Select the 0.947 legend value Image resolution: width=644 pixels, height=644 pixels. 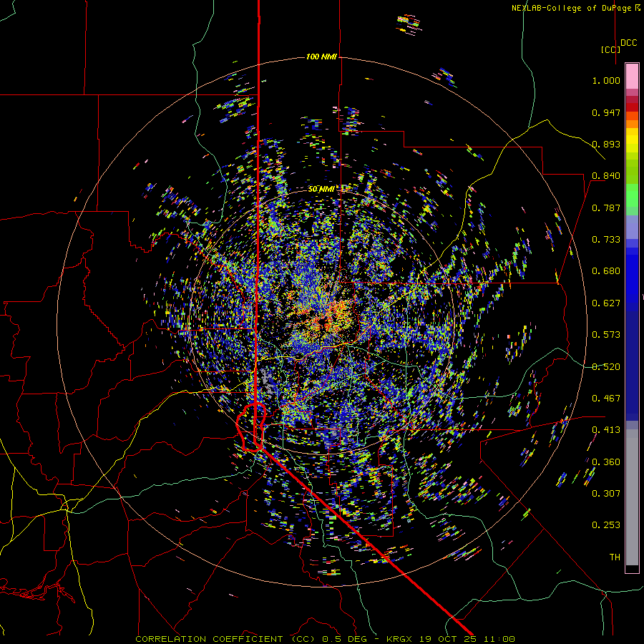pos(606,112)
